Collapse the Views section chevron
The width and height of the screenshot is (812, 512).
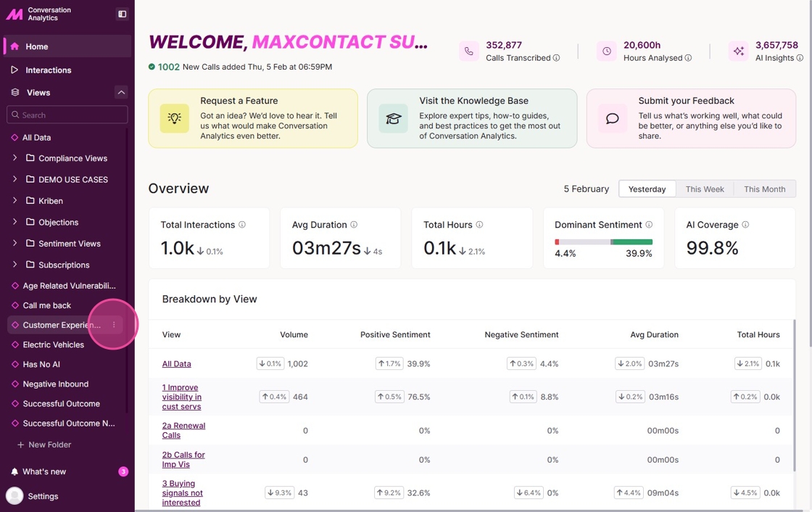click(x=121, y=92)
